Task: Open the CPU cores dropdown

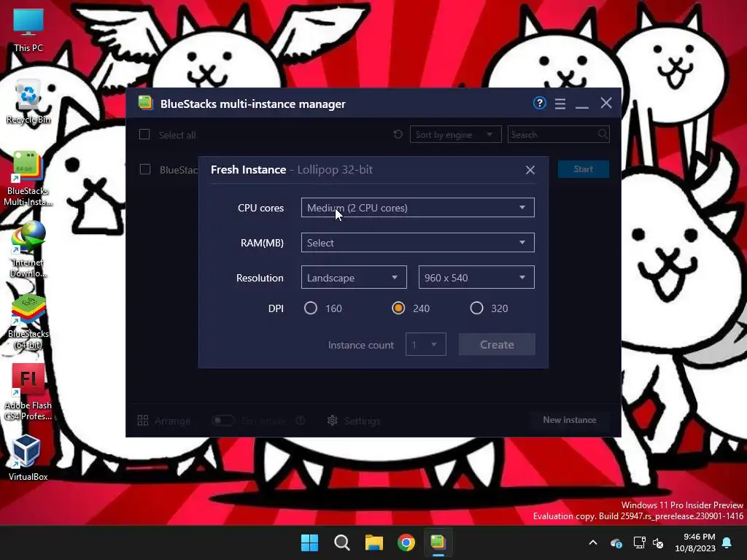Action: click(418, 208)
